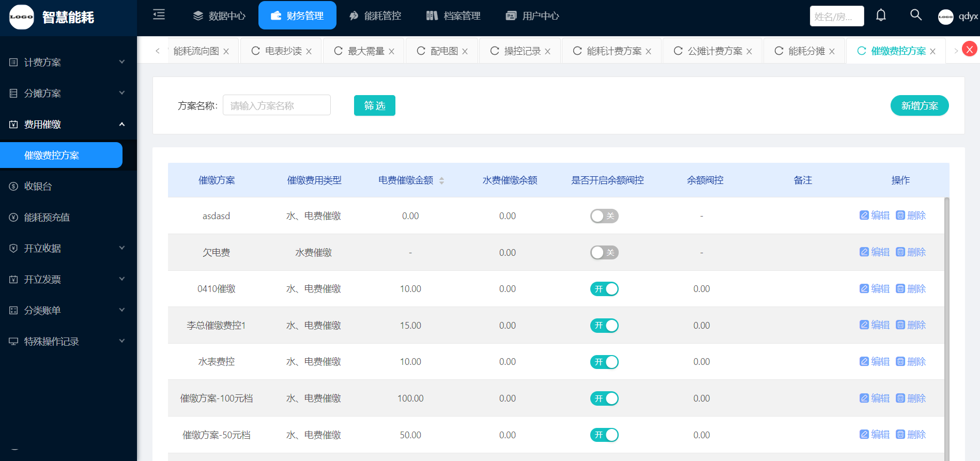The height and width of the screenshot is (461, 980).
Task: Click the 新增方案 button
Action: point(919,105)
